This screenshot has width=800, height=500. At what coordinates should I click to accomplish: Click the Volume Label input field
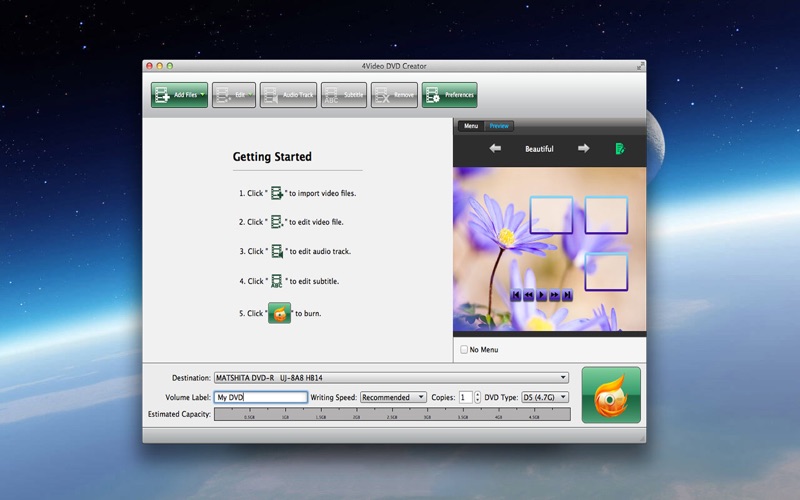click(261, 397)
